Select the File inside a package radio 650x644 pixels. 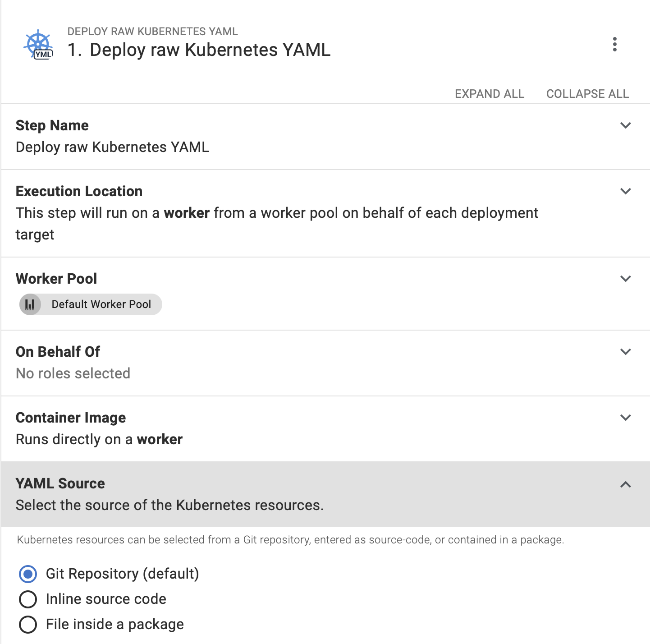28,624
